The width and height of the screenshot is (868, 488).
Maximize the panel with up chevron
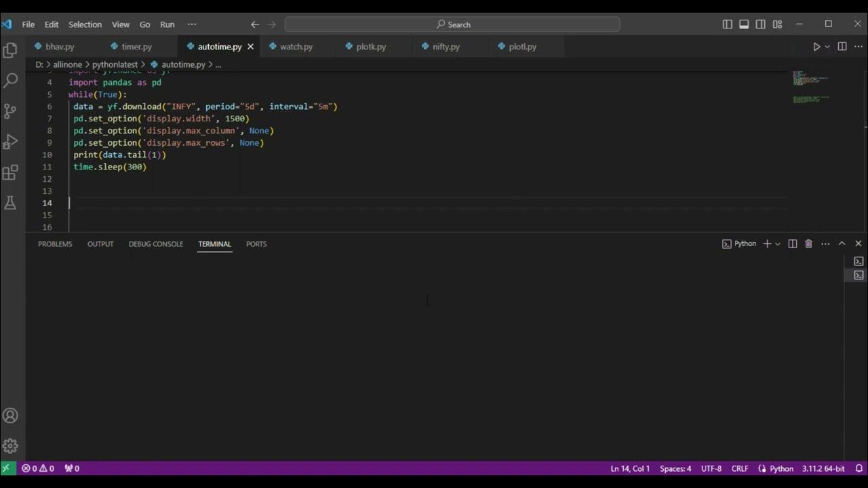(842, 244)
